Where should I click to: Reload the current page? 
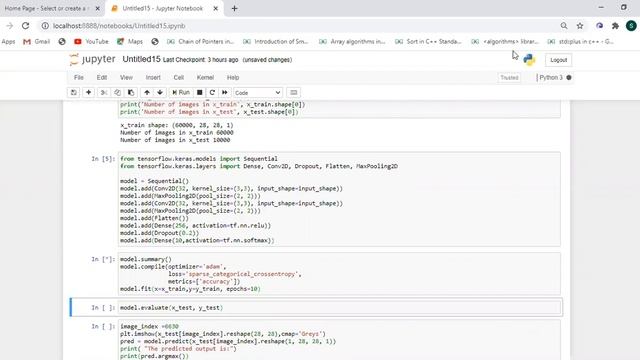pyautogui.click(x=26, y=26)
